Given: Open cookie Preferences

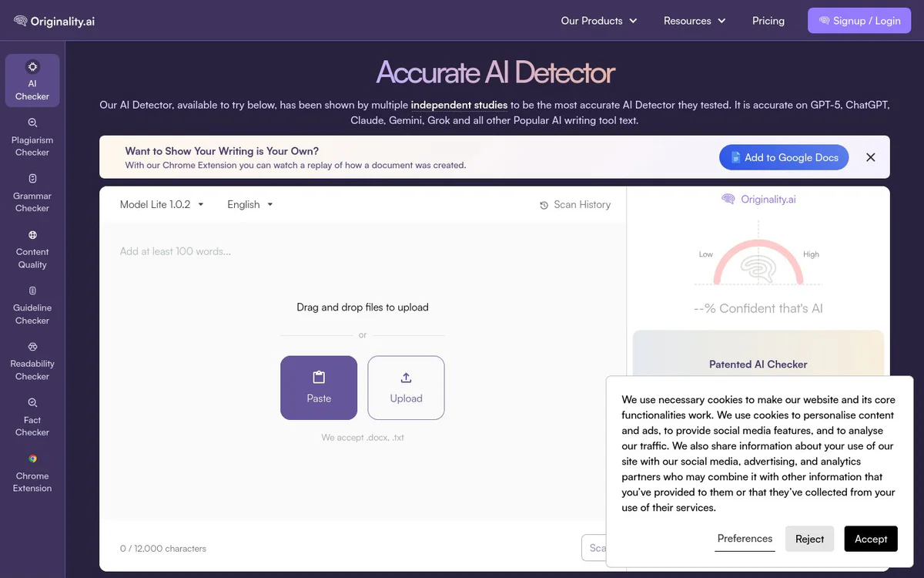Looking at the screenshot, I should 745,539.
